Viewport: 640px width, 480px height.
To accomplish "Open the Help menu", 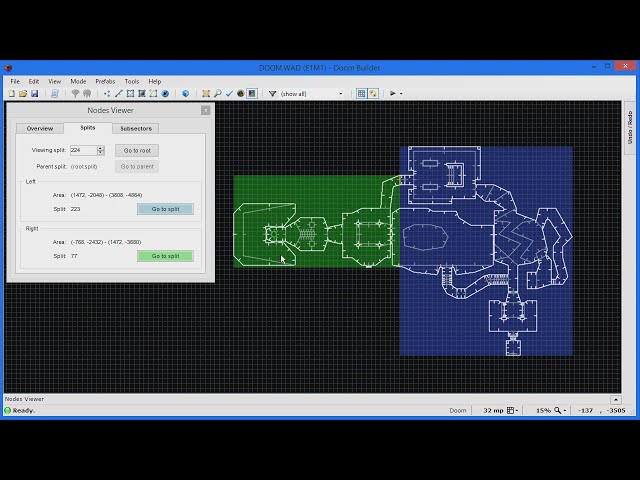I will coord(154,81).
